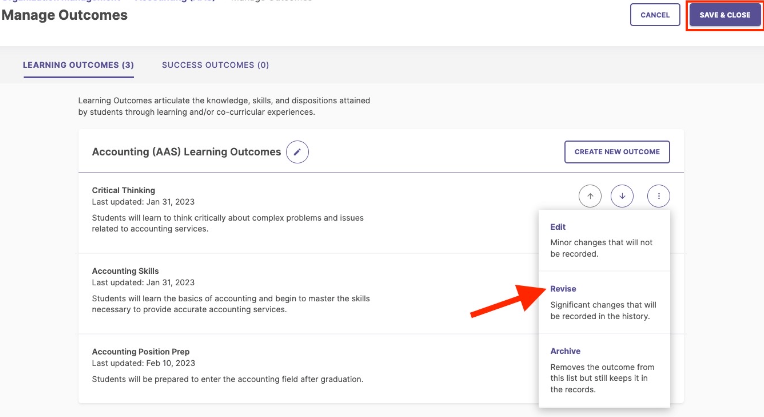Image resolution: width=764 pixels, height=417 pixels.
Task: Move Critical Thinking outcome up
Action: [x=590, y=196]
